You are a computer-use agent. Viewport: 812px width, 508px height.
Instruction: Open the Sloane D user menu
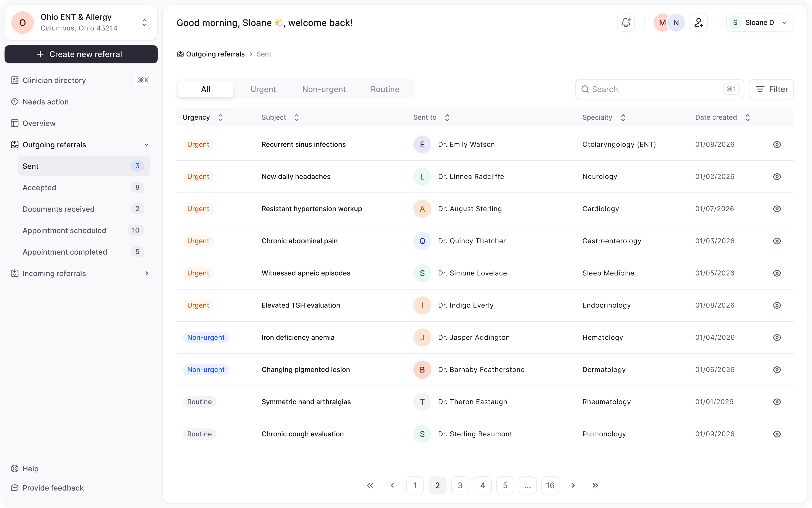coord(759,22)
